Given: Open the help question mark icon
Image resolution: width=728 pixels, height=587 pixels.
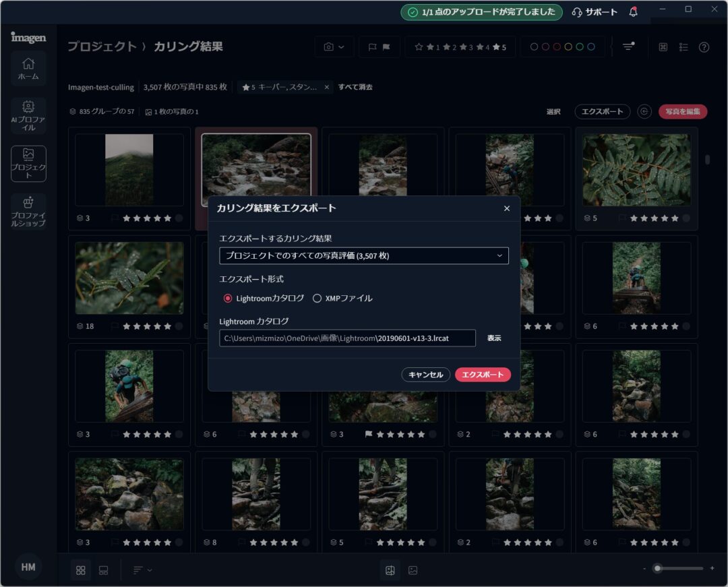Looking at the screenshot, I should pos(704,47).
